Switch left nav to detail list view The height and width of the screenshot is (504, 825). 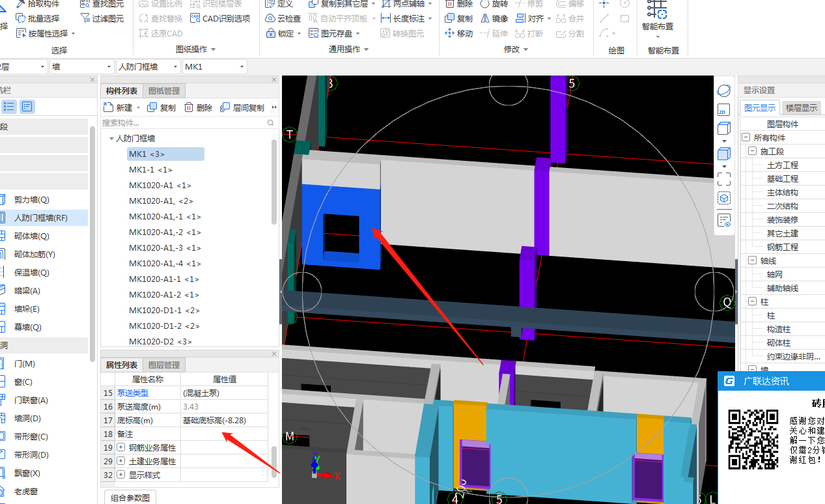27,107
